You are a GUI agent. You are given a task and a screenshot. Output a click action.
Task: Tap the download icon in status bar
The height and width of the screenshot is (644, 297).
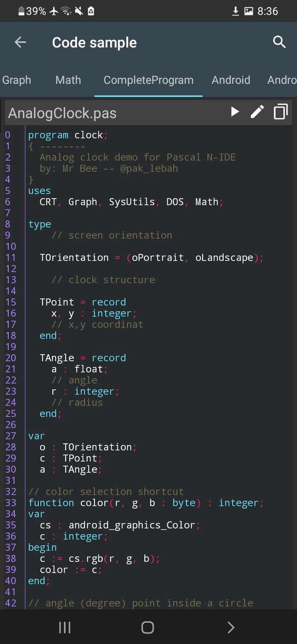(x=235, y=10)
